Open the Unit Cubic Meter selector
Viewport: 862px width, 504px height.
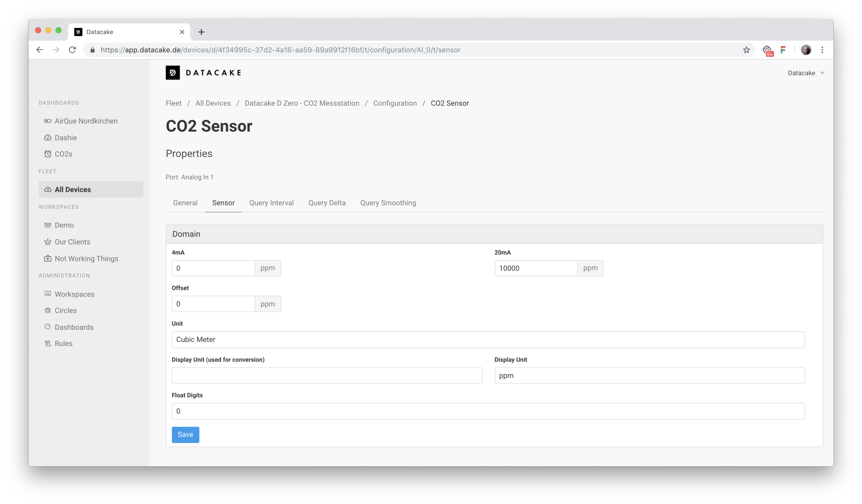point(488,340)
